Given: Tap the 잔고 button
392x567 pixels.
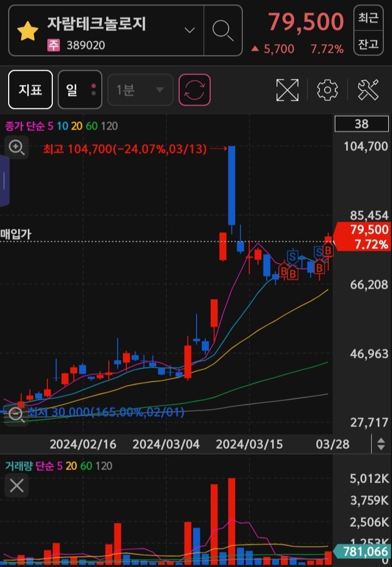Looking at the screenshot, I should click(368, 44).
